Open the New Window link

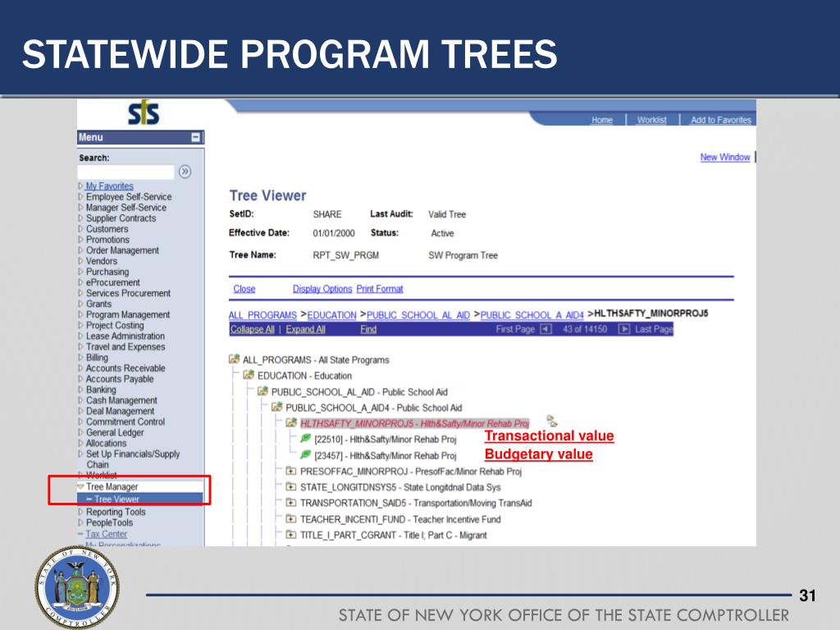725,157
